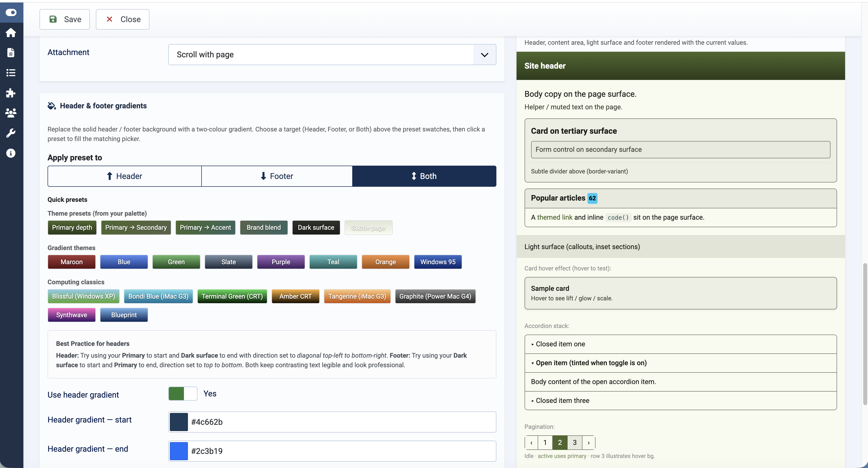868x468 pixels.
Task: Apply Windows 95 gradient theme
Action: [x=438, y=262]
